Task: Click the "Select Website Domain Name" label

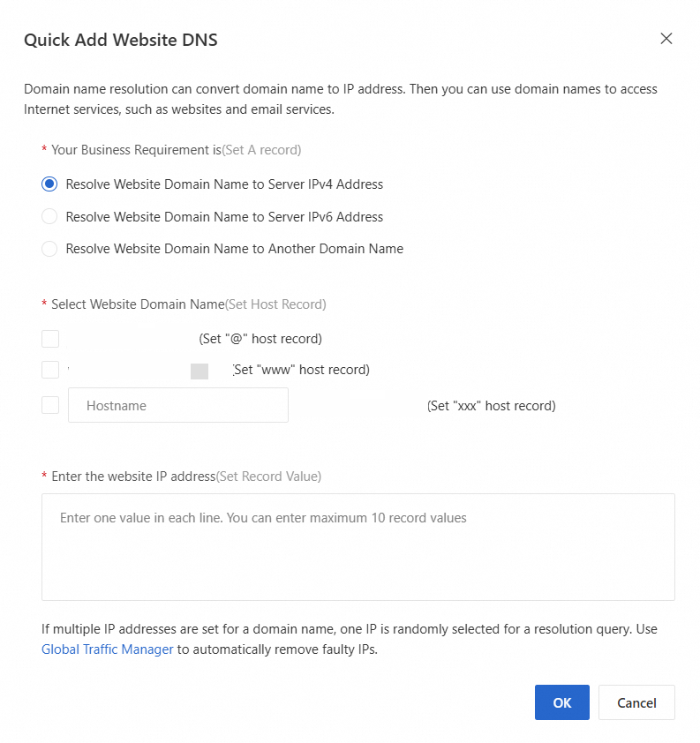Action: point(138,304)
